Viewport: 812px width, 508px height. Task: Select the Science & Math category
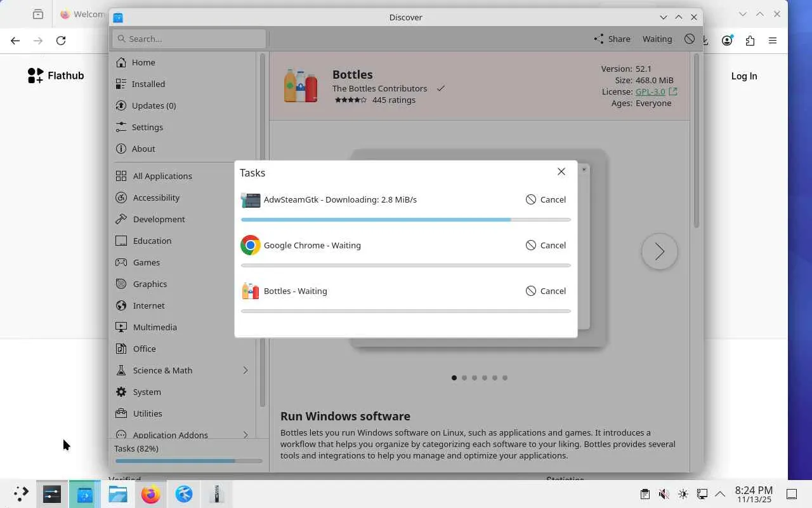[183, 370]
